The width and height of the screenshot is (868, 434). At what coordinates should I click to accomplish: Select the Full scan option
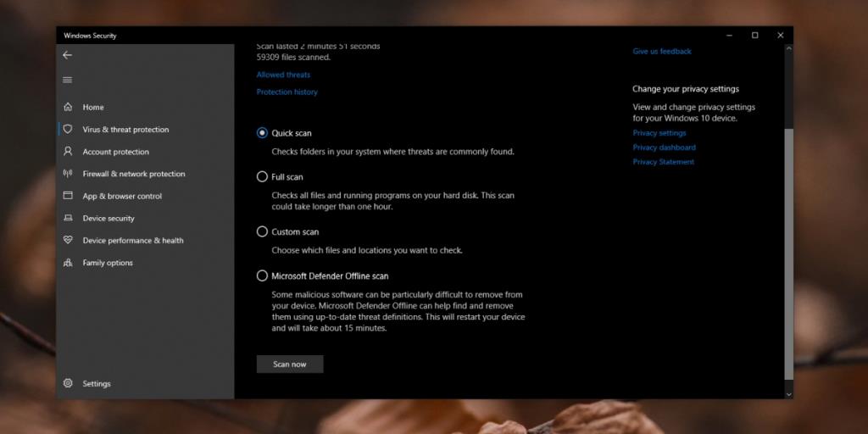[x=262, y=177]
